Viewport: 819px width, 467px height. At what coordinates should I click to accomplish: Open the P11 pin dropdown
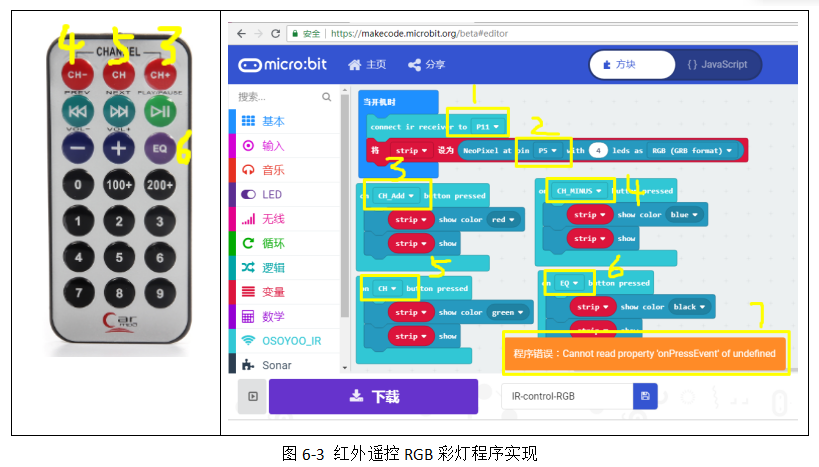488,127
